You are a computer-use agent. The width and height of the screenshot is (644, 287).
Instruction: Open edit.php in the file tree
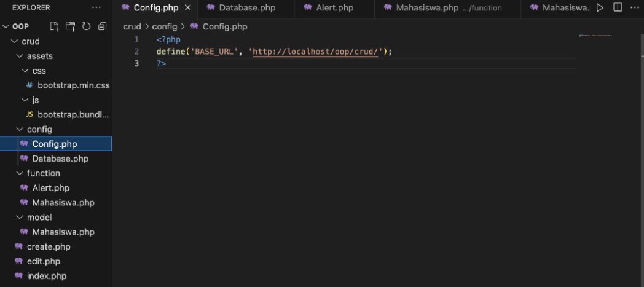(56, 261)
